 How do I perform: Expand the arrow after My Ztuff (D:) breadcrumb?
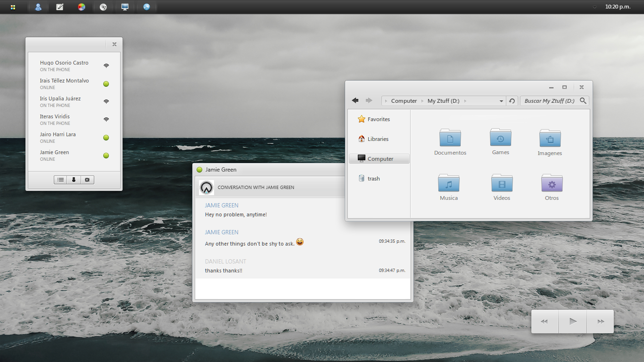click(x=465, y=101)
